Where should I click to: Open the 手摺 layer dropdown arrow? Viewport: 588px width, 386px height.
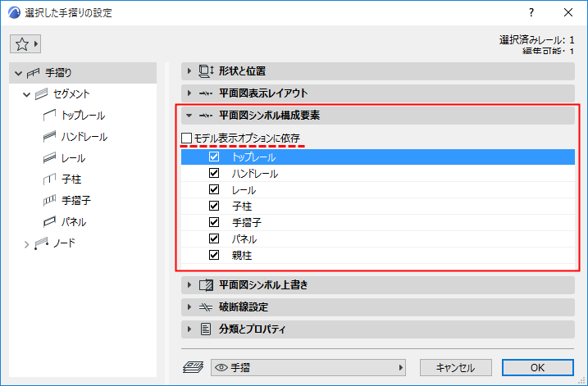(401, 368)
